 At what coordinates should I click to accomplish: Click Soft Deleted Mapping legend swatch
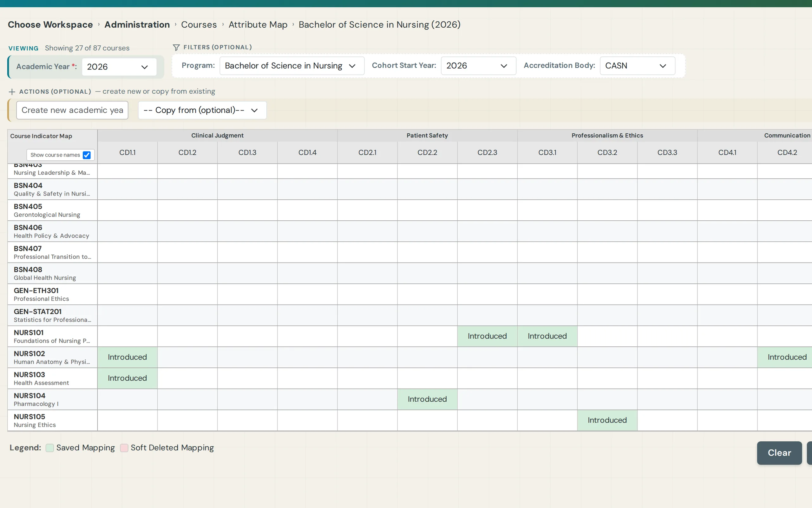tap(124, 448)
